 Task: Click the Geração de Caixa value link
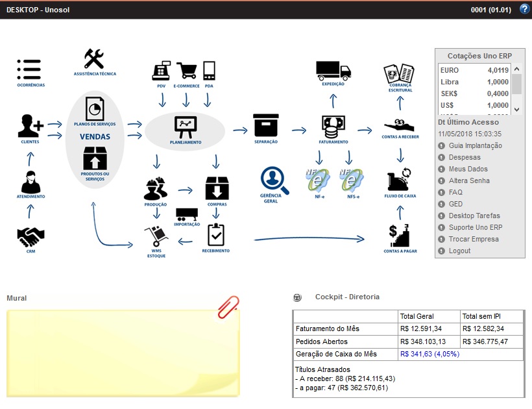point(429,354)
